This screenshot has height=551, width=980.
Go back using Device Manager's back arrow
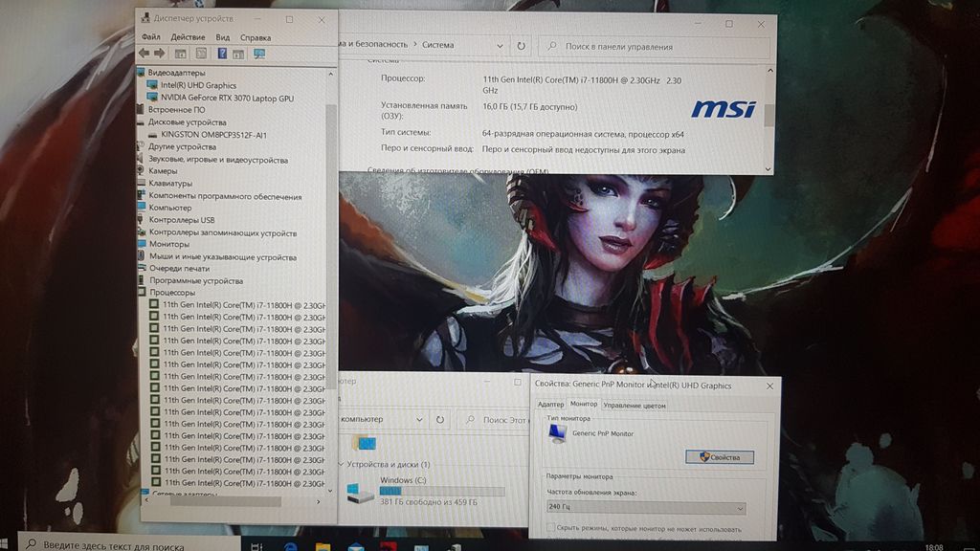tap(145, 54)
